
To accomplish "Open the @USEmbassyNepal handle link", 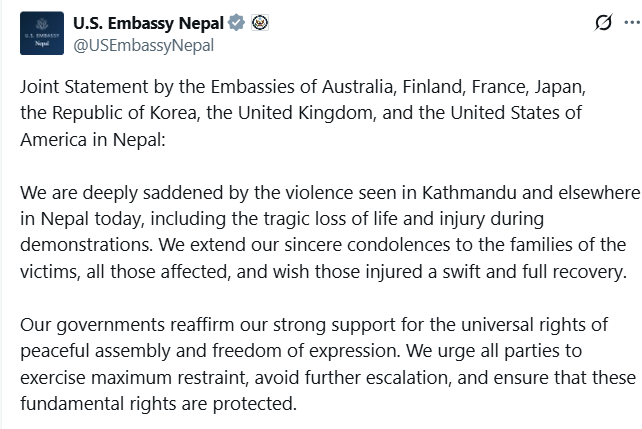I will tap(144, 45).
